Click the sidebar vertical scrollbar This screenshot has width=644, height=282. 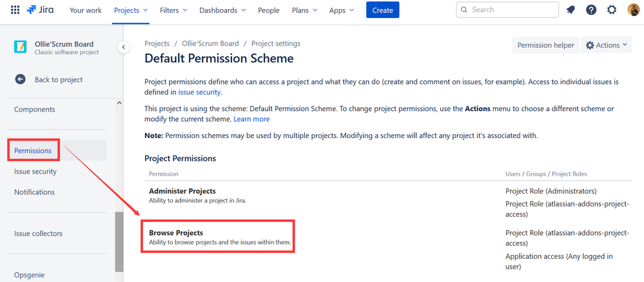(119, 242)
